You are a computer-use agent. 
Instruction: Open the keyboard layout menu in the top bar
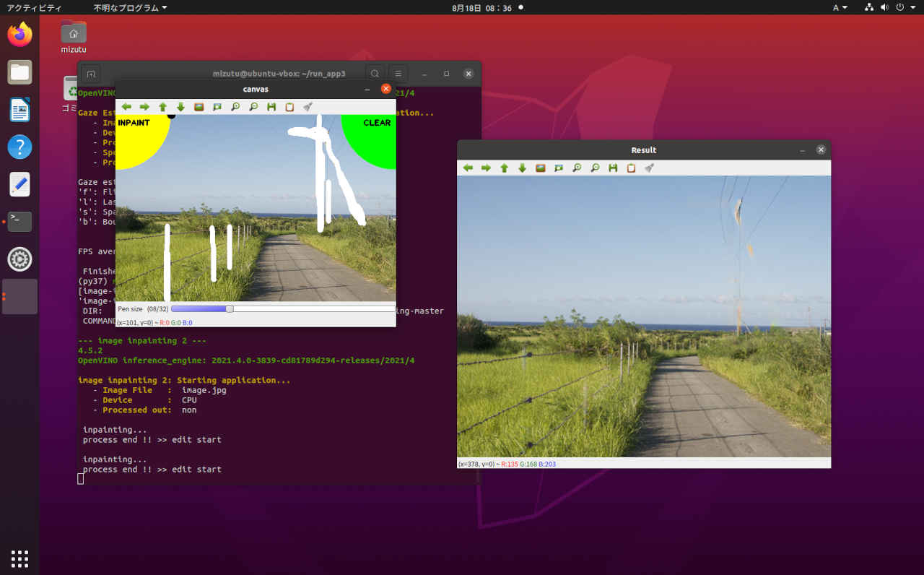click(x=837, y=7)
